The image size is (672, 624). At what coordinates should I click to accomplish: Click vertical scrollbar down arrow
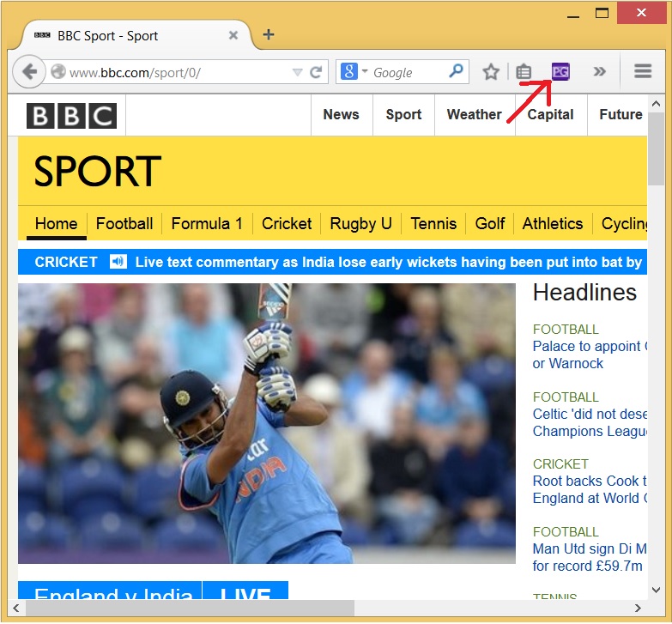(x=656, y=591)
